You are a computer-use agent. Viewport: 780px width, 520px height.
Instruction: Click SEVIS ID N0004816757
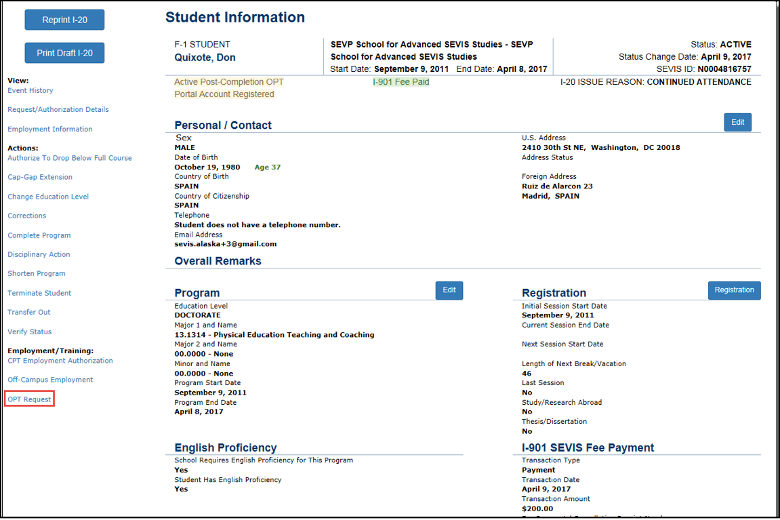[704, 69]
